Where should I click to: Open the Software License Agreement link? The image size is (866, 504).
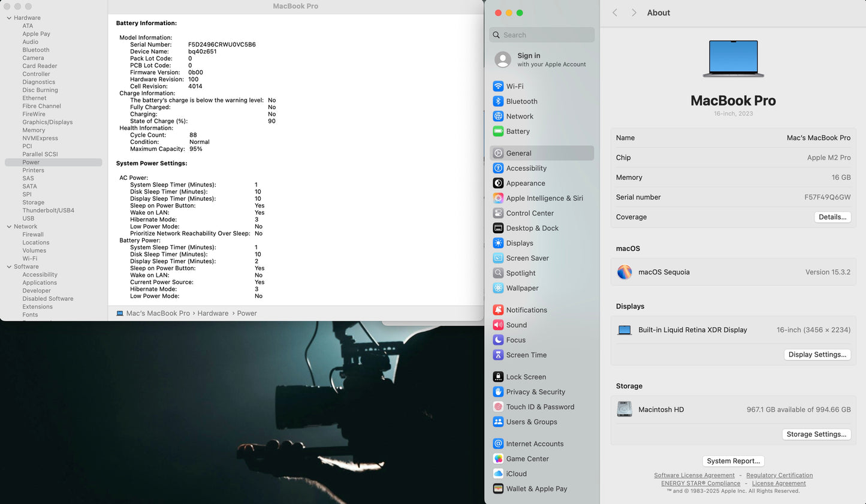pos(694,475)
